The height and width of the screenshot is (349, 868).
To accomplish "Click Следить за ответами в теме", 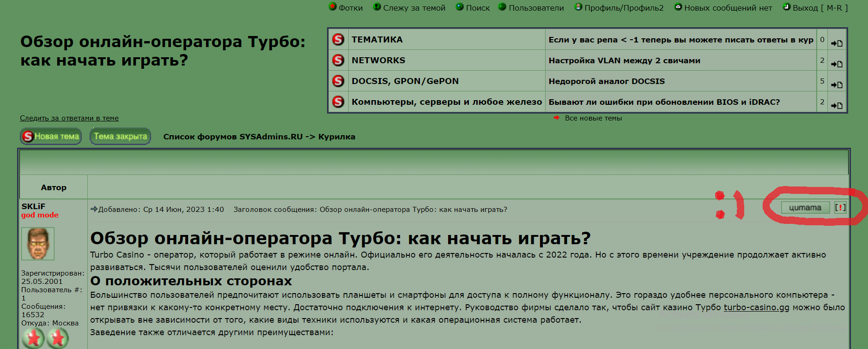I will tap(69, 118).
